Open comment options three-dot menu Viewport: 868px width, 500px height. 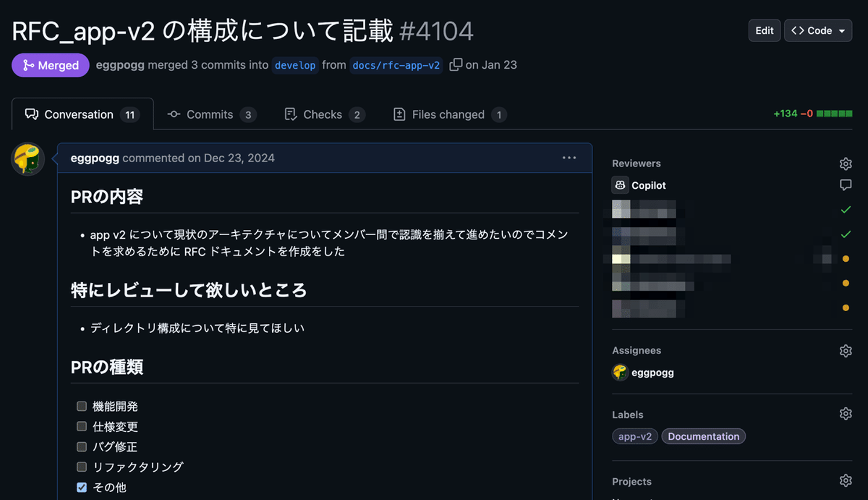tap(569, 158)
